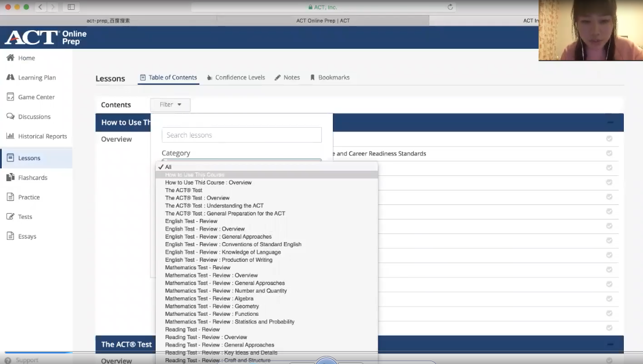Click the ACT Online Prep logo
Viewport: 643px width, 364px height.
tap(45, 37)
